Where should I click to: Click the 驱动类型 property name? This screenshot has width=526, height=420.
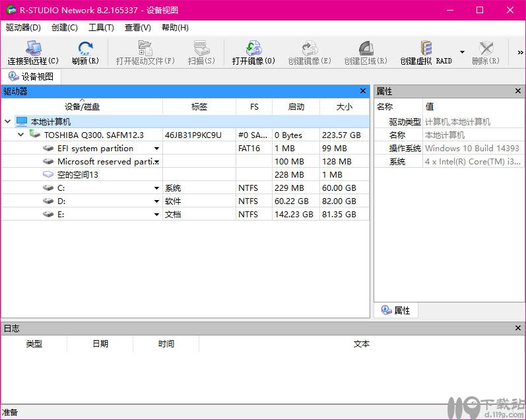tap(405, 122)
